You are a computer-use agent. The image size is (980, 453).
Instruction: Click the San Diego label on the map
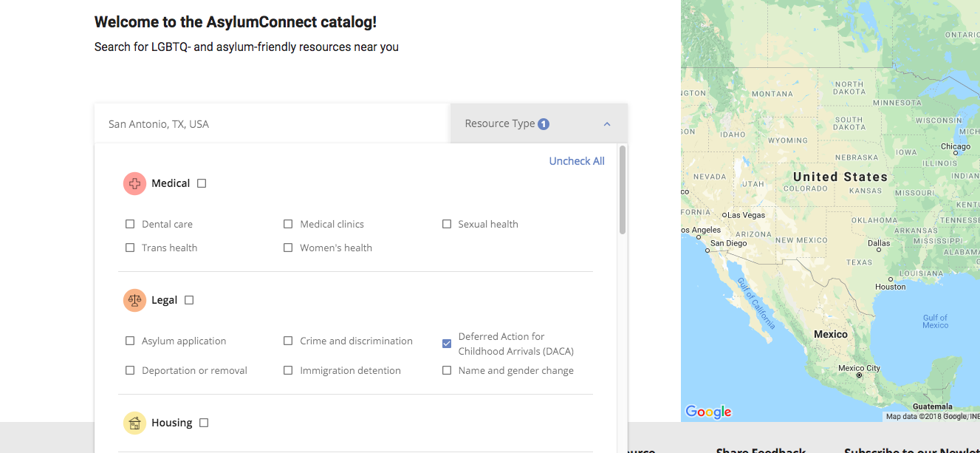[x=728, y=243]
